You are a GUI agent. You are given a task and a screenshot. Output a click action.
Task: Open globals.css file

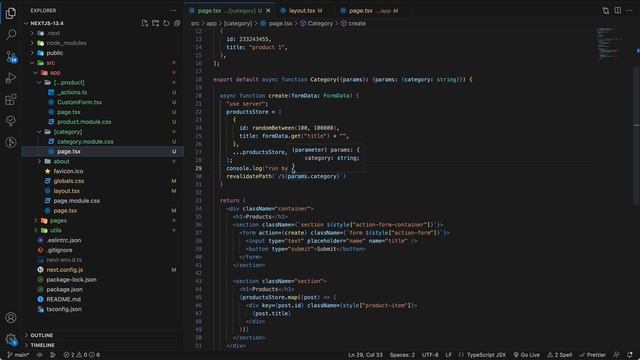[69, 181]
